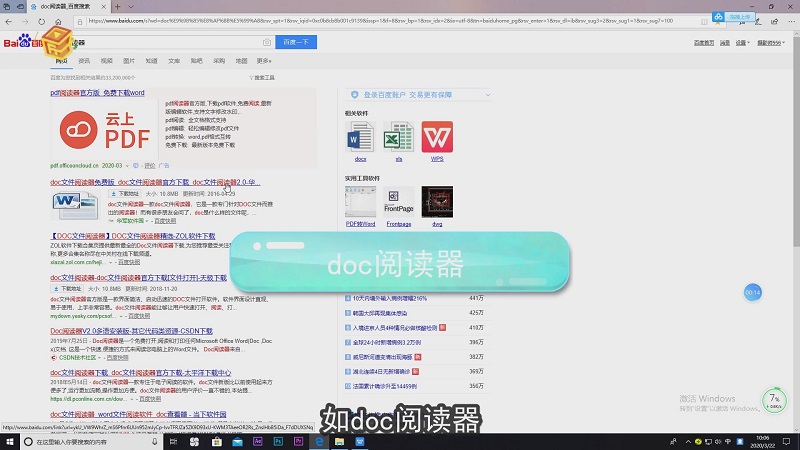The image size is (800, 450).
Task: Open Edge browser from the taskbar
Action: click(321, 441)
